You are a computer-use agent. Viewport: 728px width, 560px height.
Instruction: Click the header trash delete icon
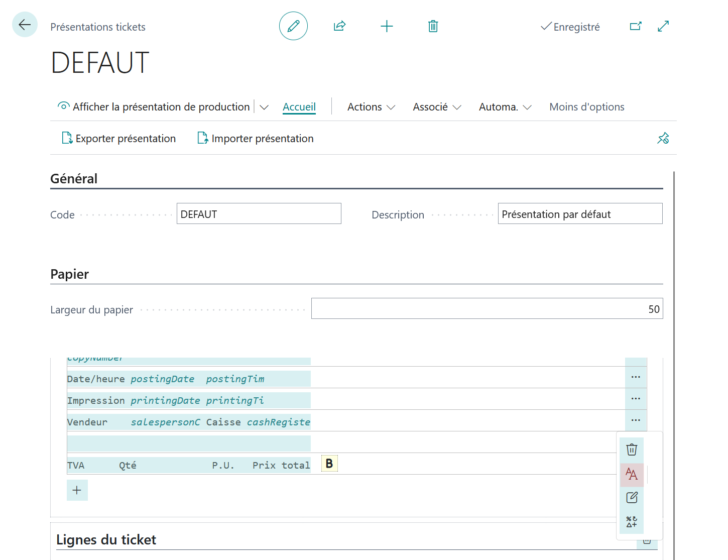[x=433, y=26]
